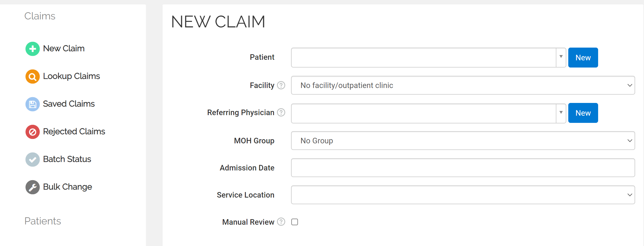Click the orange magnifier Lookup Claims icon

coord(33,77)
